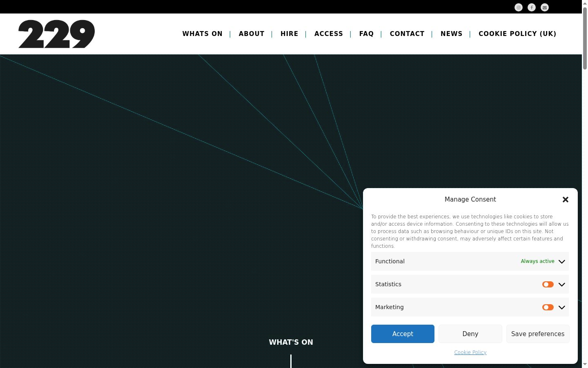Click the WHAT'S ON heading text
Image resolution: width=588 pixels, height=368 pixels.
[x=291, y=342]
